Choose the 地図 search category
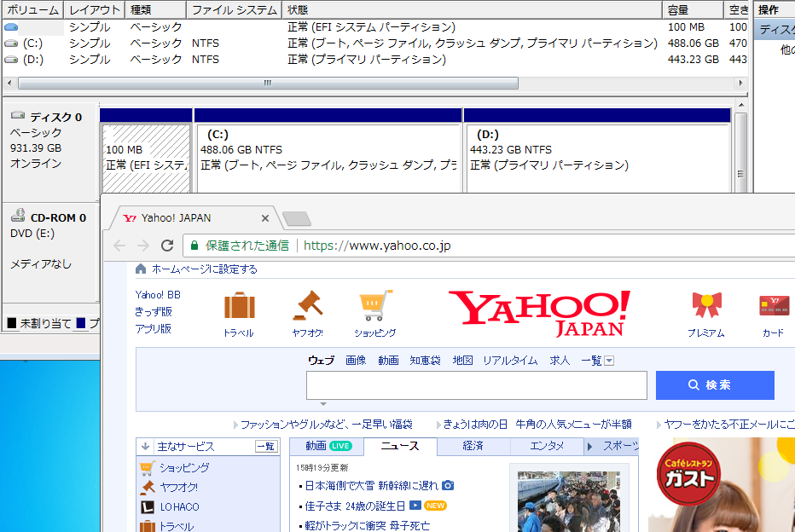 point(462,361)
